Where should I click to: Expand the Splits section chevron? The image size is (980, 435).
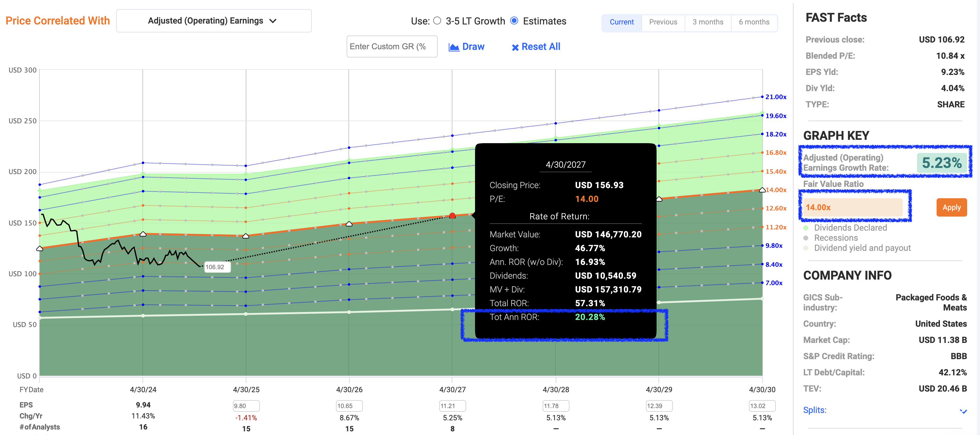(963, 411)
